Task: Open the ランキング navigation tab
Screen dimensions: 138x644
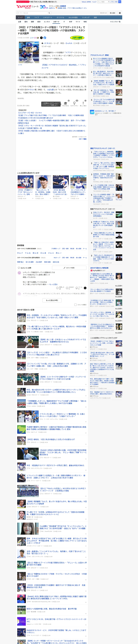Action: pos(86,17)
